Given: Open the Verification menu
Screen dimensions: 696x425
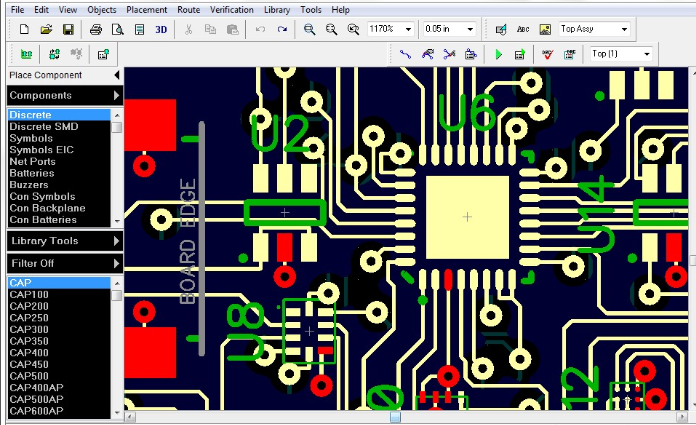Looking at the screenshot, I should (231, 9).
